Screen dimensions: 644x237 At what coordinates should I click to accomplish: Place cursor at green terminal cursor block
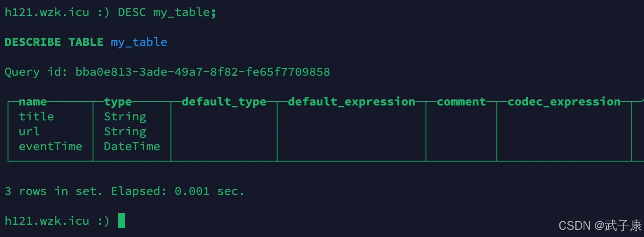pos(121,221)
